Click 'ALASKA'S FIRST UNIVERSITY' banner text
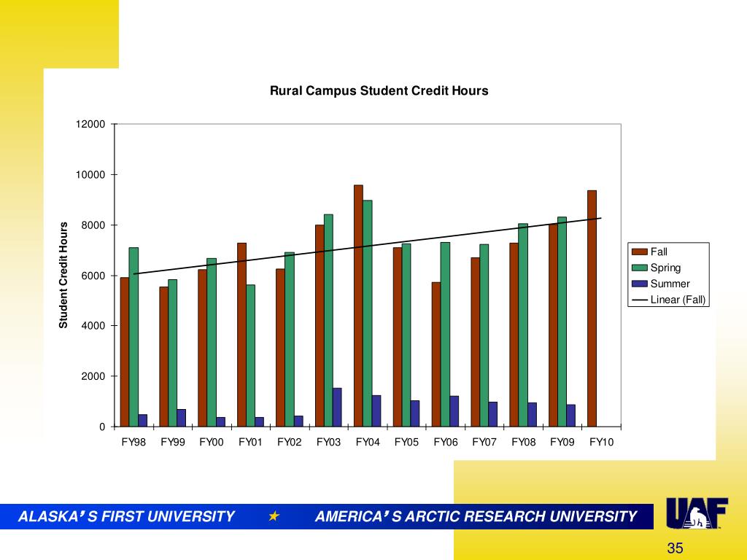The height and width of the screenshot is (560, 747). point(126,517)
